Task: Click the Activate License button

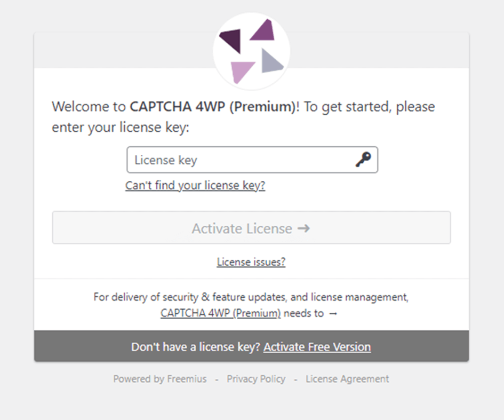Action: (251, 228)
